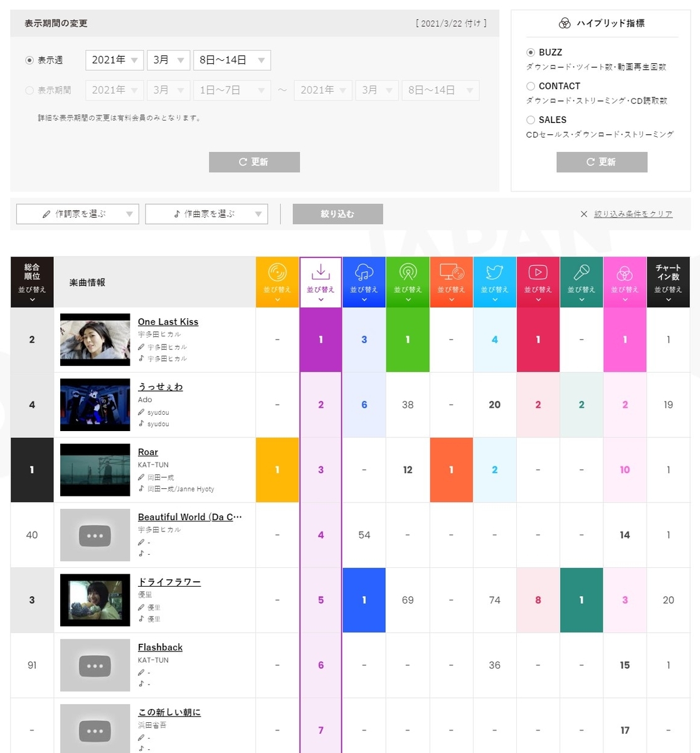
Task: Open the 1日〜7日 period start dropdown
Action: pos(232,90)
